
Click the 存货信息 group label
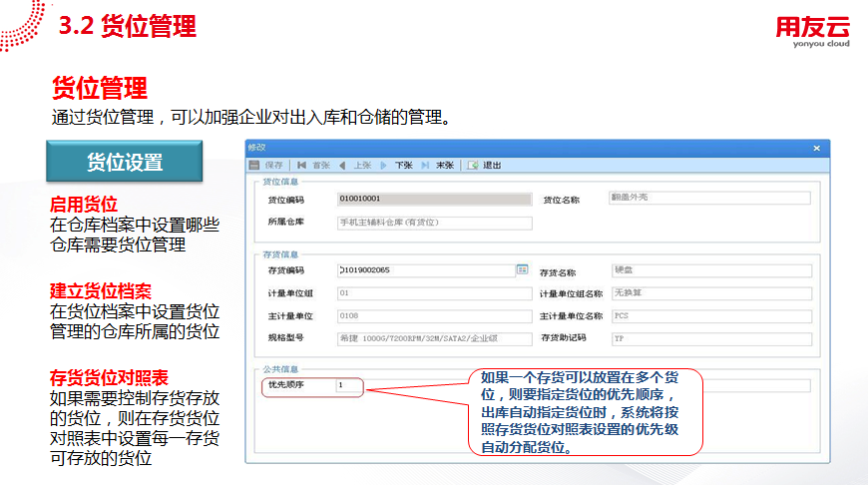(x=280, y=254)
